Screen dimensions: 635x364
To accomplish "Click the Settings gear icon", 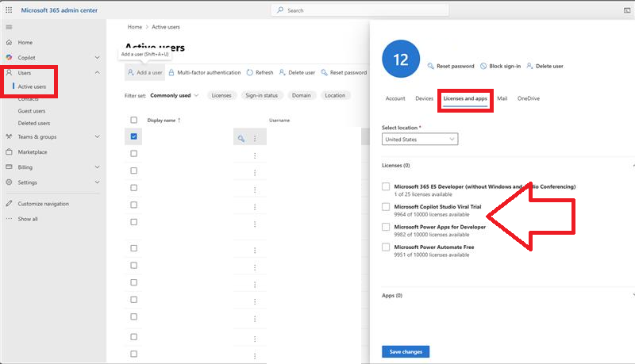I will [9, 182].
